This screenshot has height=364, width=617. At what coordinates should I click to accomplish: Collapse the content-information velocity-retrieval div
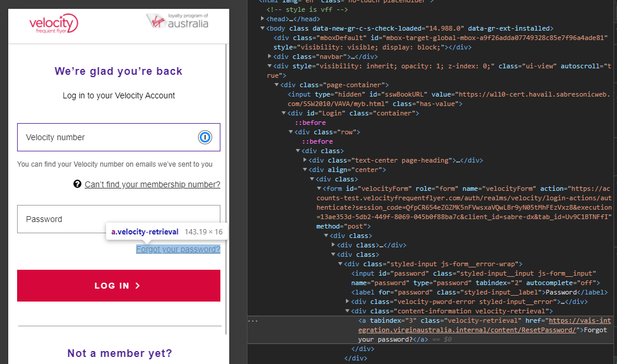(348, 310)
